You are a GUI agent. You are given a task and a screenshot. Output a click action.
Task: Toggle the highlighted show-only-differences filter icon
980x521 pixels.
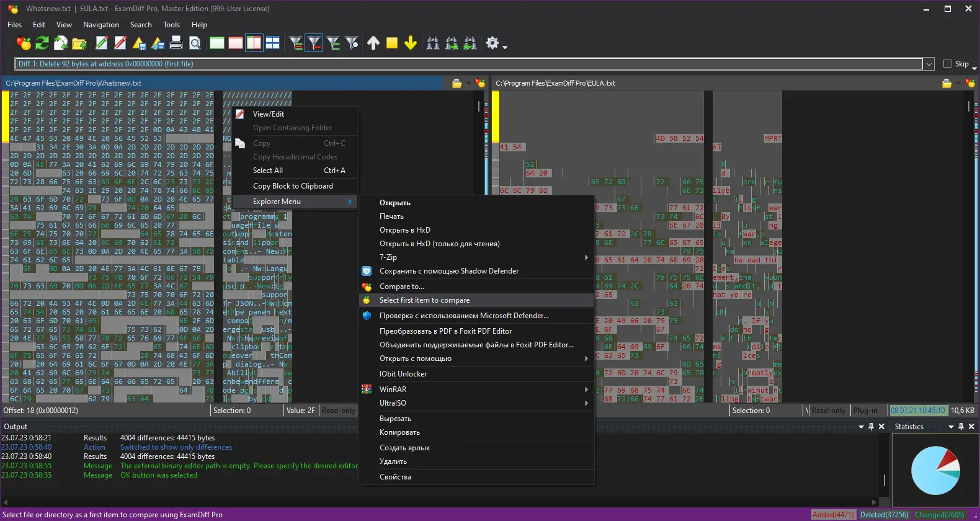point(314,43)
